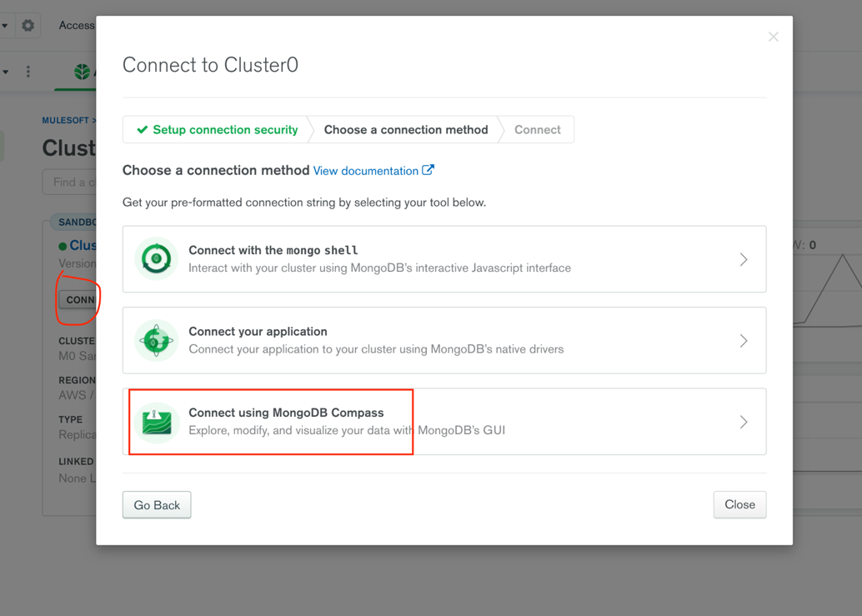The image size is (862, 616).
Task: Select the Choose a connection method step
Action: [406, 130]
